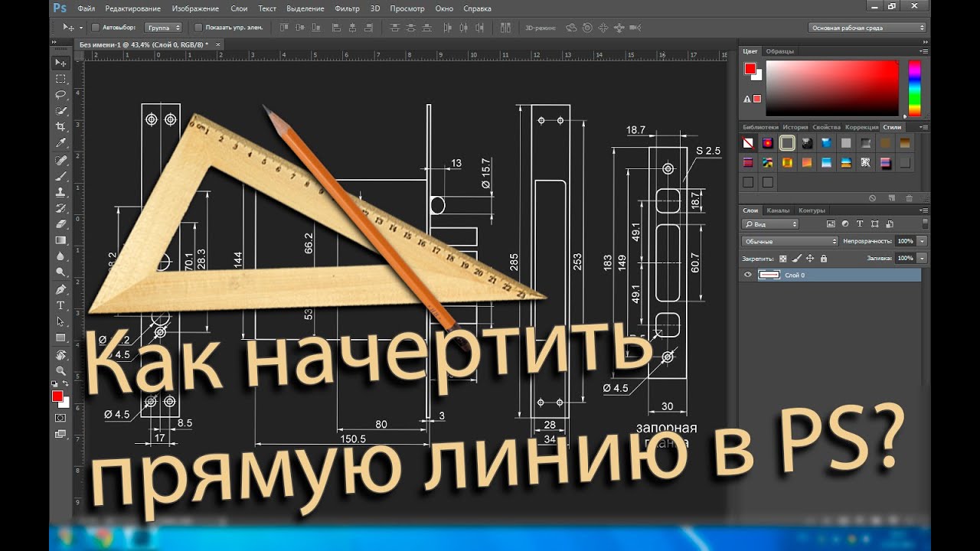Select the Gradient tool
Image resolution: width=980 pixels, height=551 pixels.
pos(60,241)
